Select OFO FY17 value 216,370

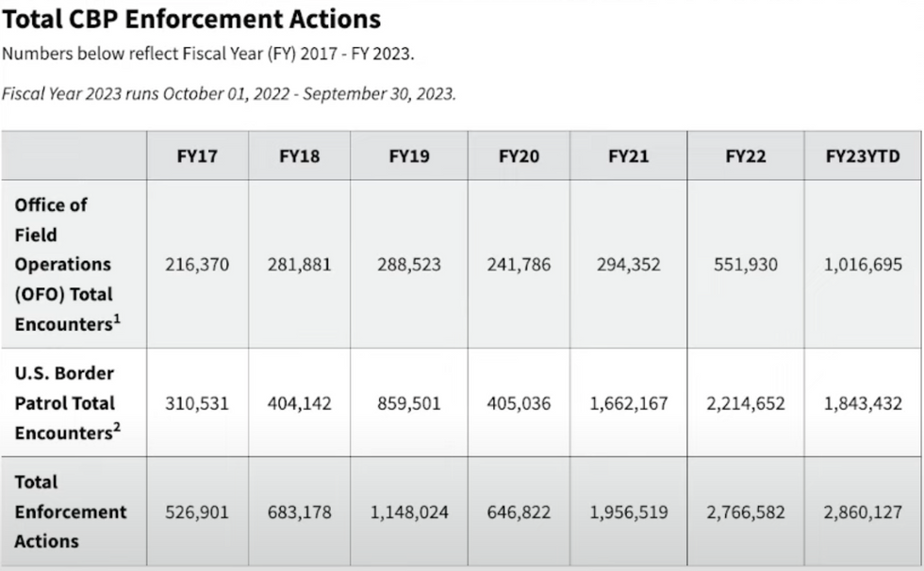(197, 265)
